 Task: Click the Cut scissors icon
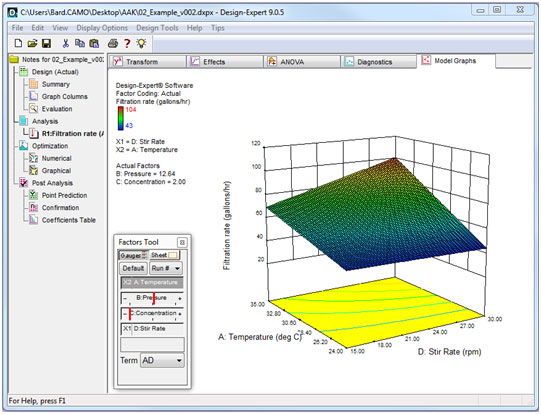click(x=66, y=43)
